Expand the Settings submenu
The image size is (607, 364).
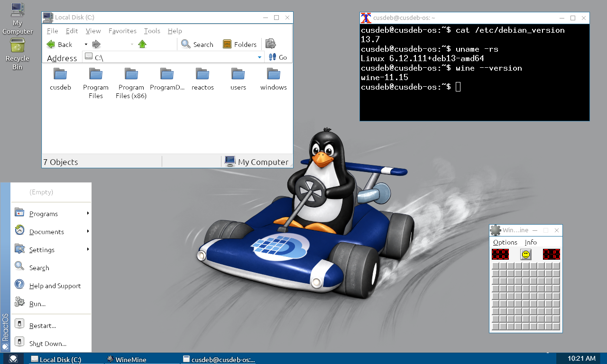(x=51, y=250)
